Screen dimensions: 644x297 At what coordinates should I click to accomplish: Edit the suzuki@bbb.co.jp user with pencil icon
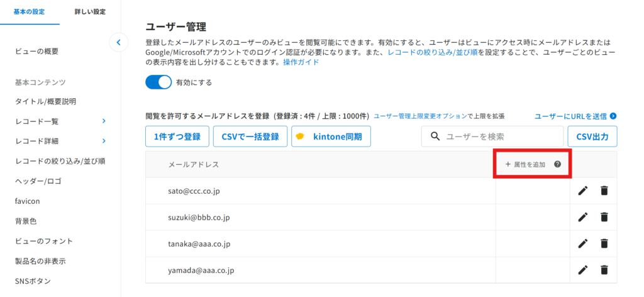tap(583, 217)
